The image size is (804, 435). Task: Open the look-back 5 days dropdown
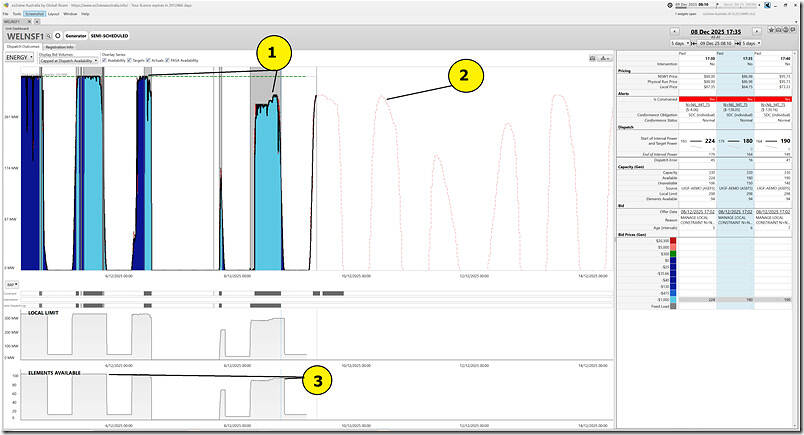tap(680, 43)
